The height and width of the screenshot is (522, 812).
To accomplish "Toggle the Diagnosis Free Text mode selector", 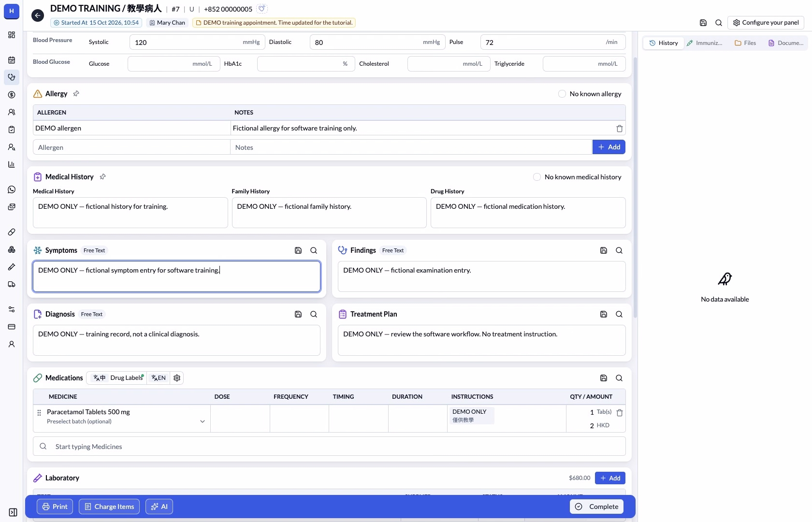I will point(92,314).
